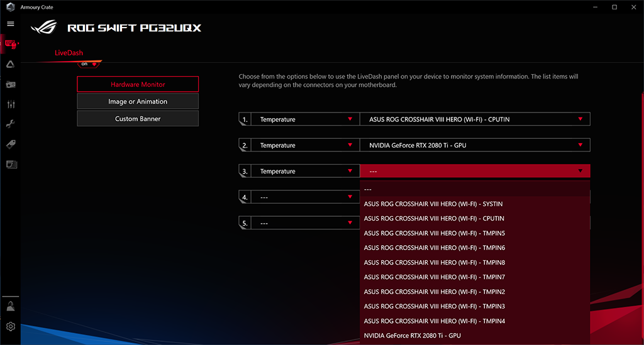Choose CROSSHAIR VIII HERO - TMPIN5 option
The width and height of the screenshot is (644, 345).
pyautogui.click(x=475, y=233)
